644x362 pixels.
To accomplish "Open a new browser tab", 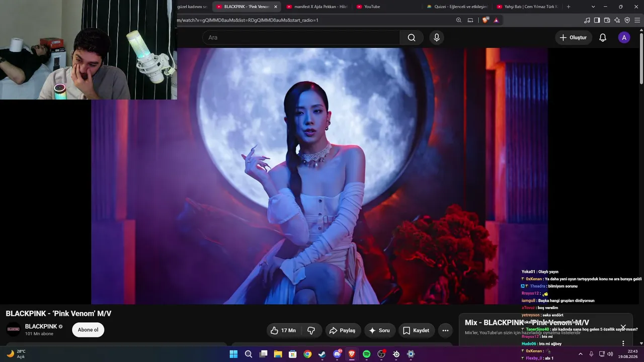I will [569, 7].
